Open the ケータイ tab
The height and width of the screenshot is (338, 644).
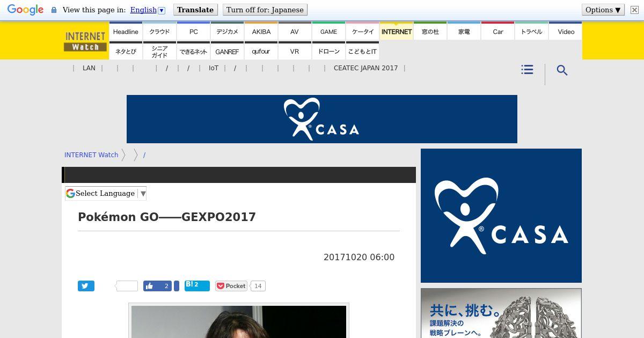362,31
